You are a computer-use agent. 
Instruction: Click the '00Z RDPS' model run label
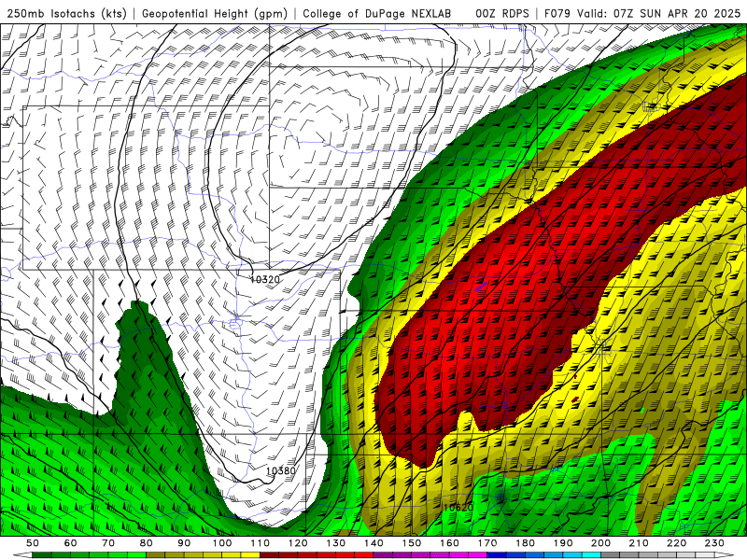[502, 13]
